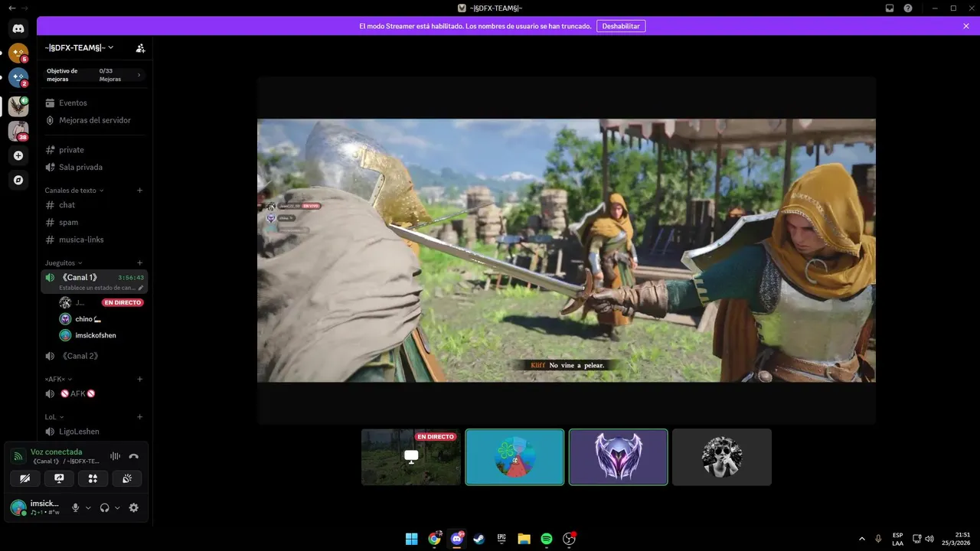This screenshot has height=551, width=980.
Task: Open the blue game controller server
Action: (x=18, y=78)
